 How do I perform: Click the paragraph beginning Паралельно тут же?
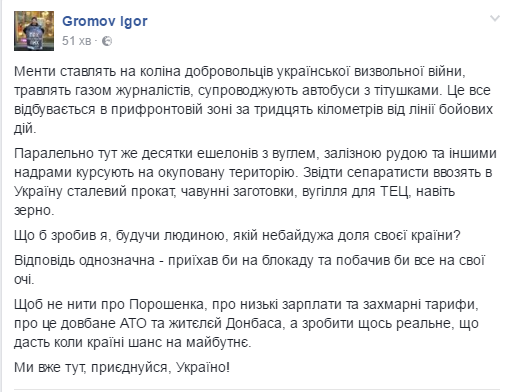point(255,182)
